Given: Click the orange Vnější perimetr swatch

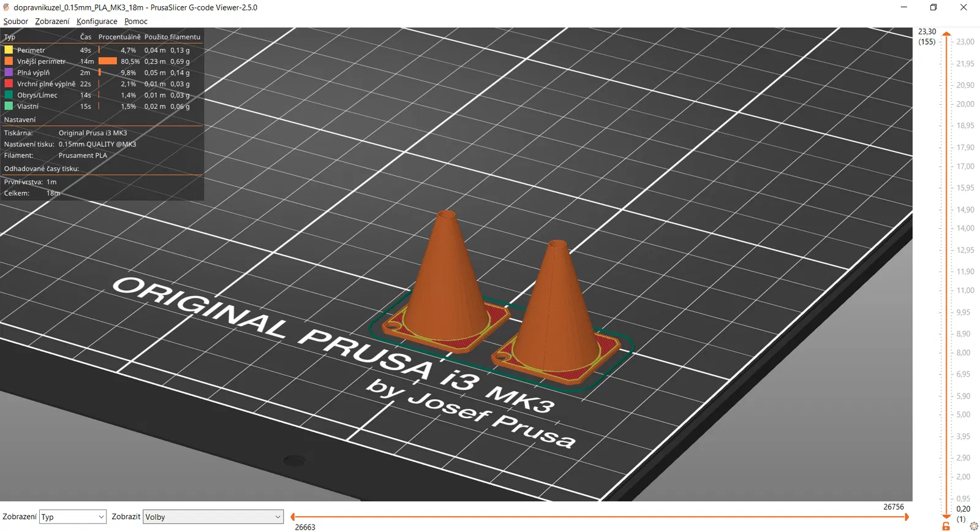Looking at the screenshot, I should pos(9,61).
